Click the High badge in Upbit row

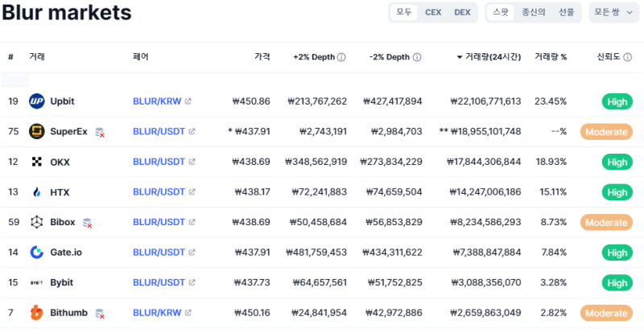pos(617,101)
